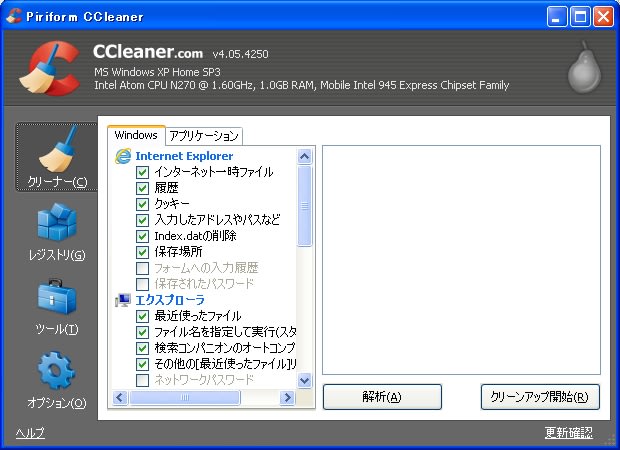The image size is (620, 450).
Task: Click the horizontal scroll right arrow
Action: coord(287,397)
